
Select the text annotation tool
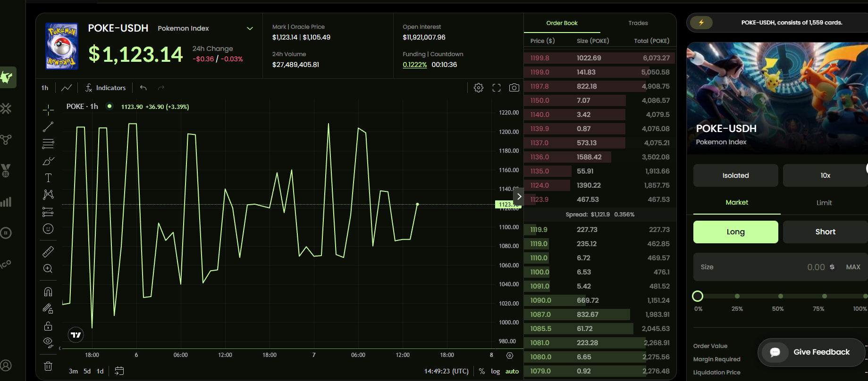[48, 178]
